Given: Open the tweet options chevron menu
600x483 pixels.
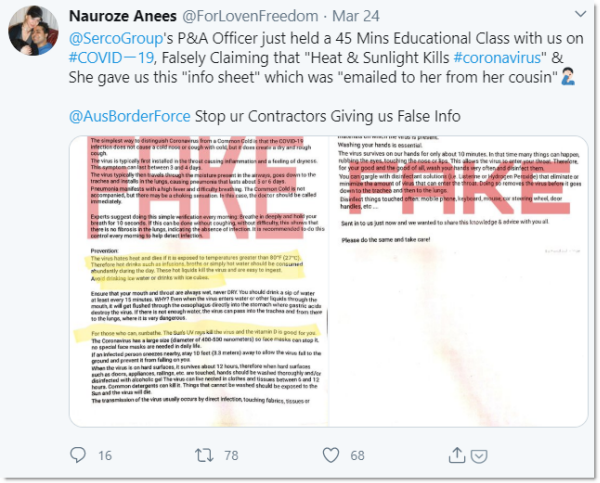Looking at the screenshot, I should click(580, 15).
